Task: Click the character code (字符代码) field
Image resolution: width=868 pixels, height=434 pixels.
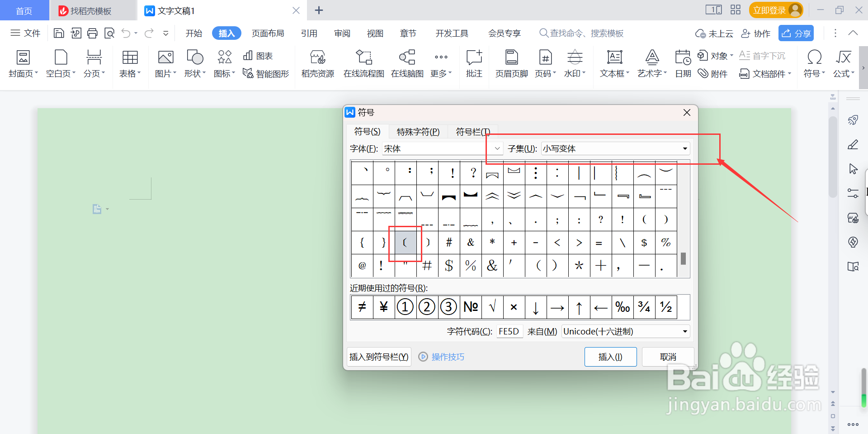Action: 509,331
